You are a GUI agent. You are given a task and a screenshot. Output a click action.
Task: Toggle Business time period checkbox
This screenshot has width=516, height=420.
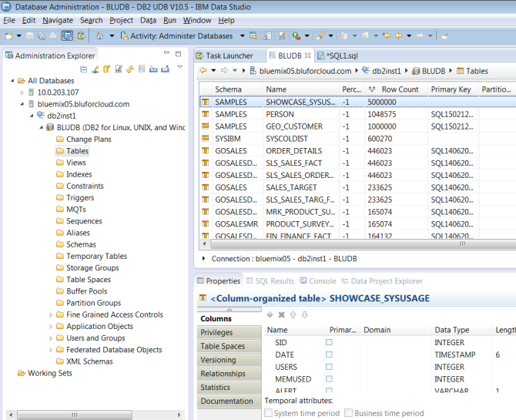coord(349,413)
